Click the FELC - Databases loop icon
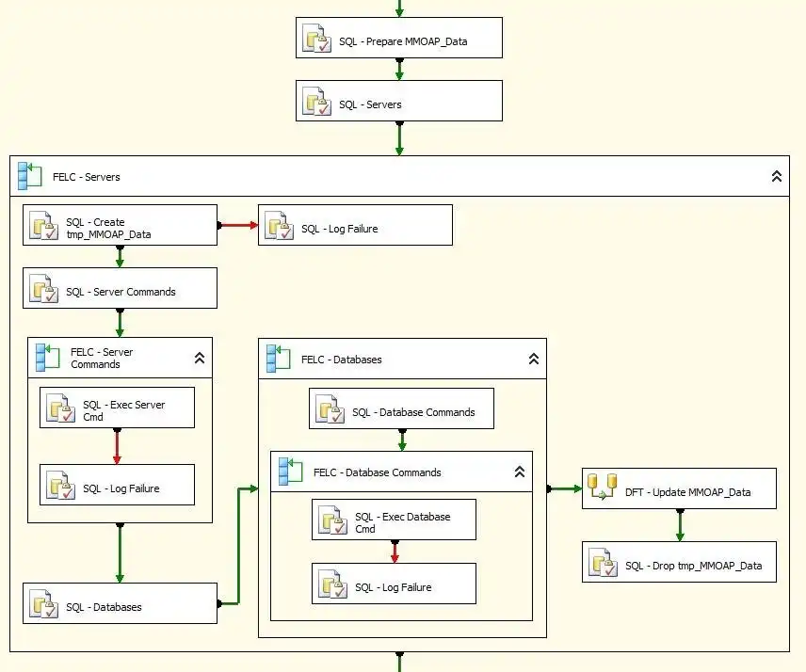Screen dimensions: 806x672 tap(279, 359)
